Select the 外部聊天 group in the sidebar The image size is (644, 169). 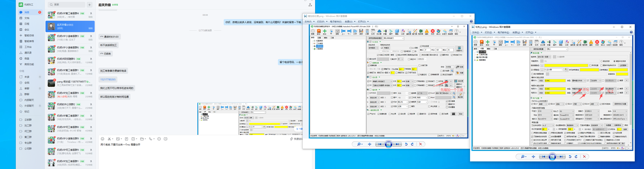[30, 106]
